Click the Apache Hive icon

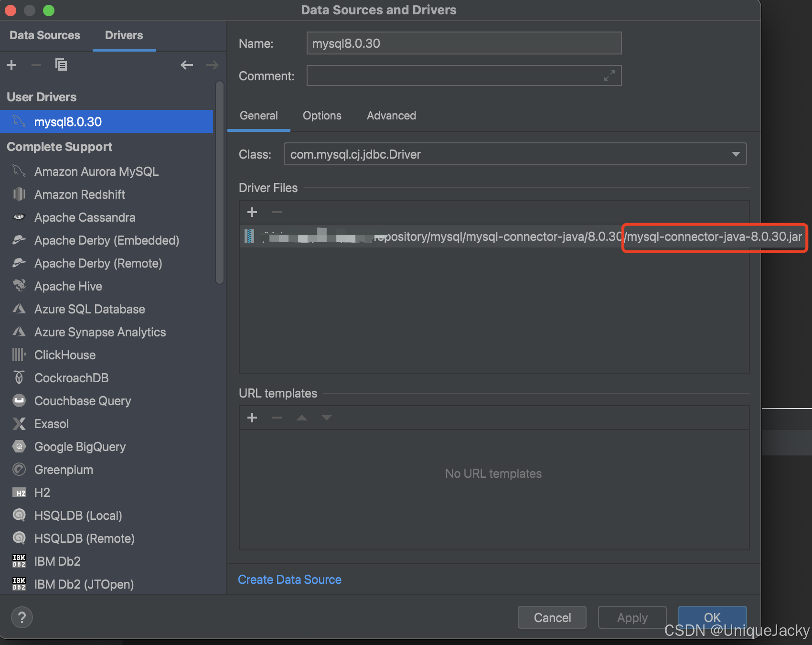19,286
